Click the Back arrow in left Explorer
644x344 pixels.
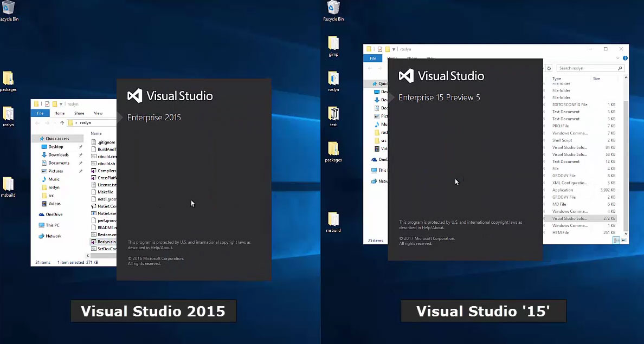pos(37,123)
